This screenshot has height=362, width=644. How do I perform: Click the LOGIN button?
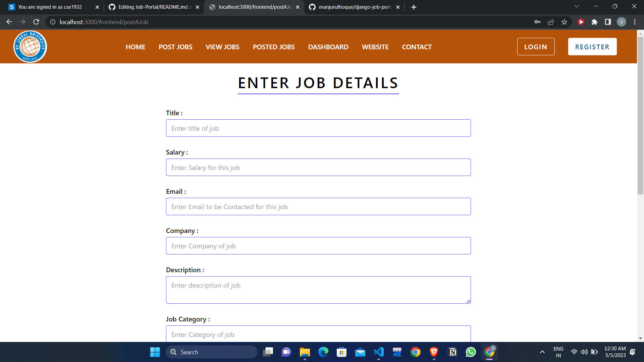point(536,47)
